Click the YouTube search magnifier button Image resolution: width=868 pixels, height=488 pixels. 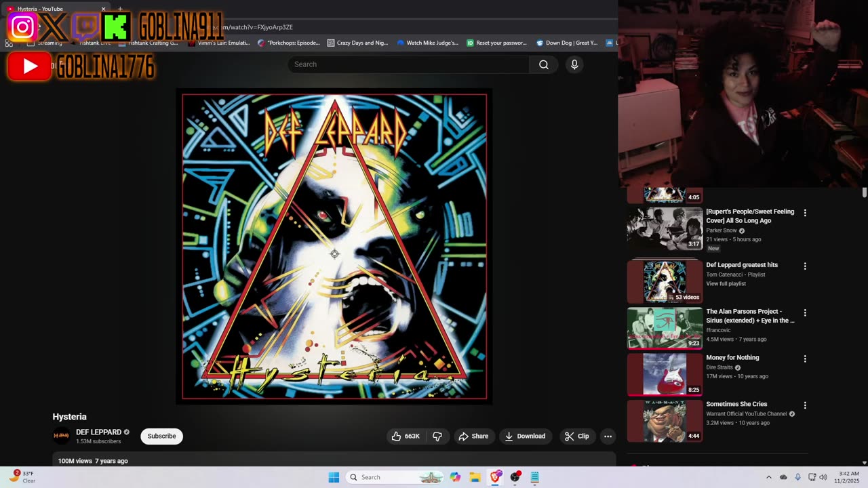pyautogui.click(x=544, y=64)
